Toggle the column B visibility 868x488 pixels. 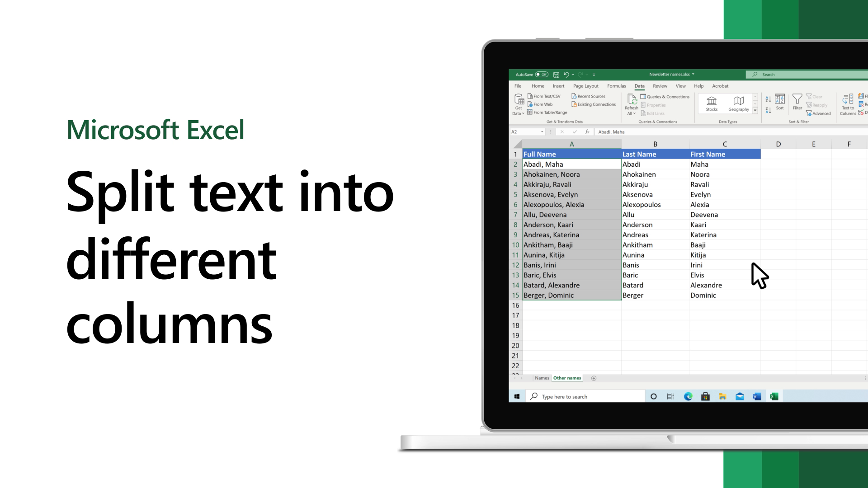[x=655, y=144]
